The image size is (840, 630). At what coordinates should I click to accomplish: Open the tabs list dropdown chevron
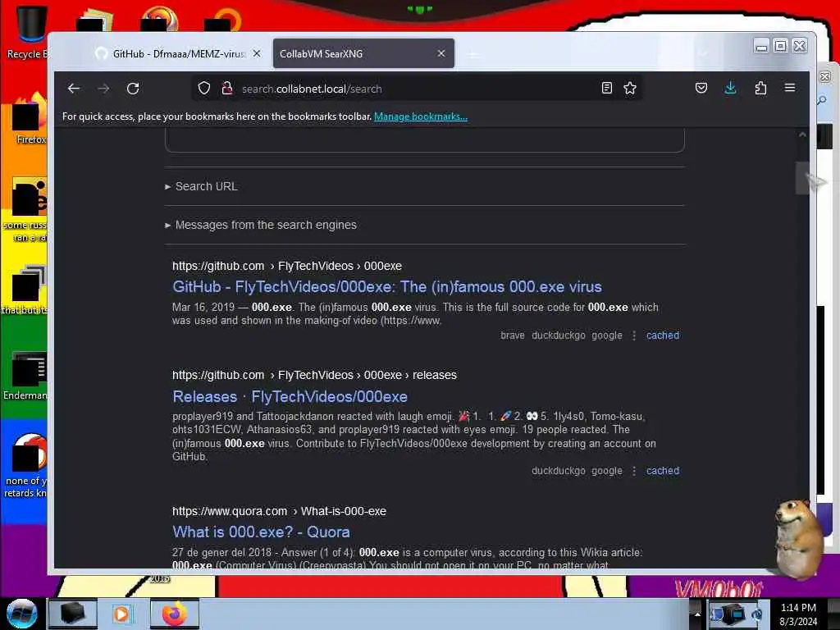coord(702,53)
